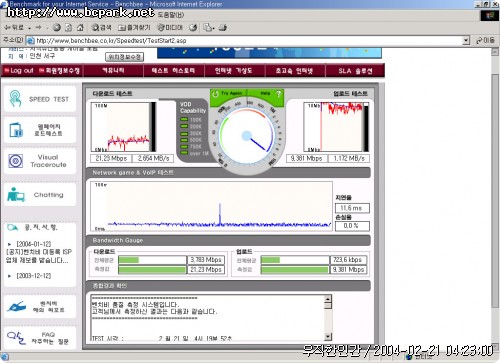Click the SPEED TEST label
The image size is (500, 363).
pos(49,99)
